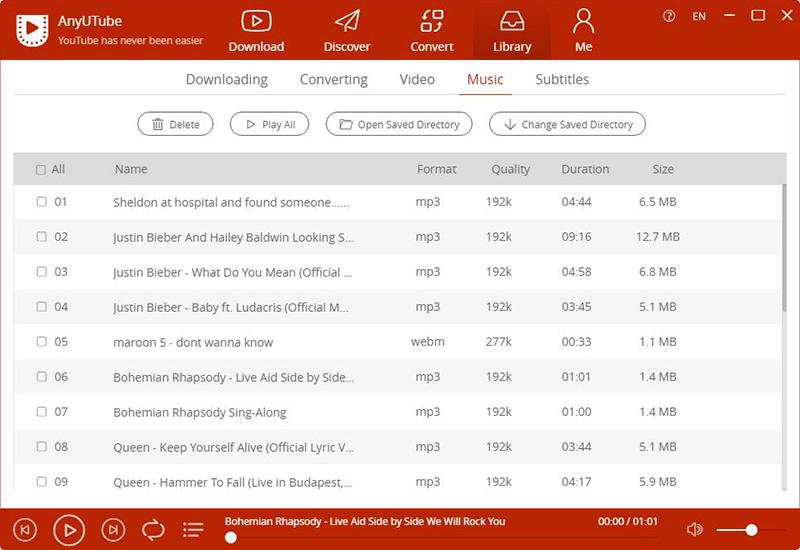This screenshot has height=550, width=800.
Task: Click Open Saved Directory
Action: (x=399, y=124)
